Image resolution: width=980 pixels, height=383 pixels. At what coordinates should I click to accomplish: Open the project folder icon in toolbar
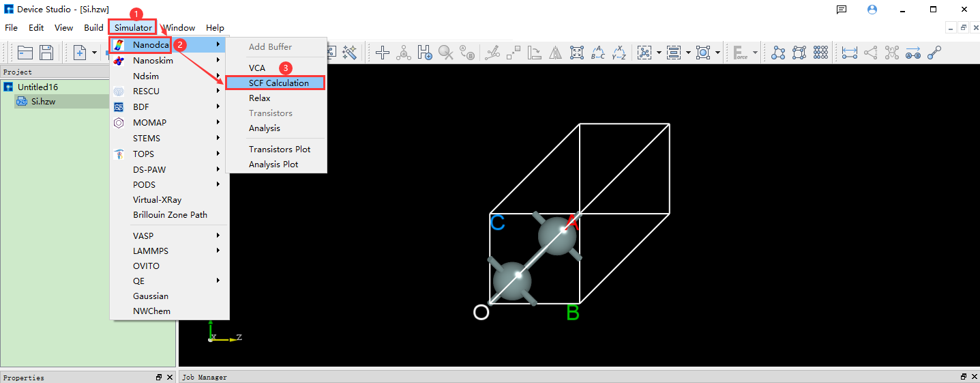(x=25, y=53)
